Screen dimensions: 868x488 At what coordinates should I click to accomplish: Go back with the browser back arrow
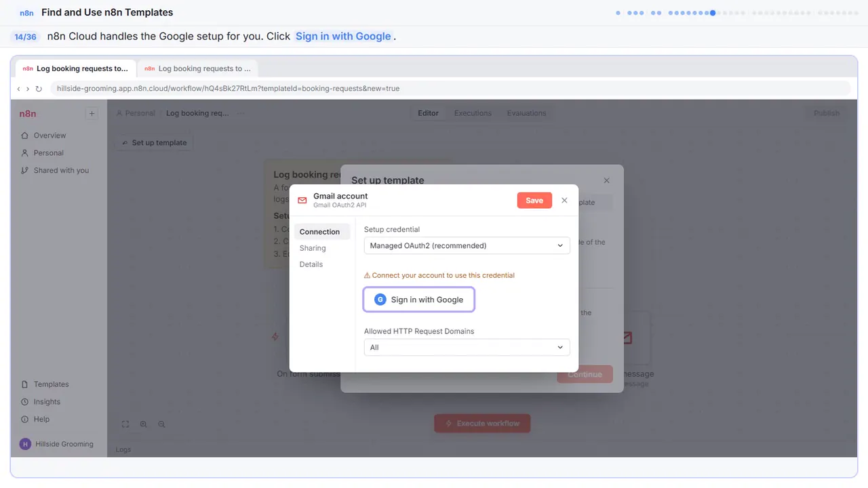click(x=18, y=89)
